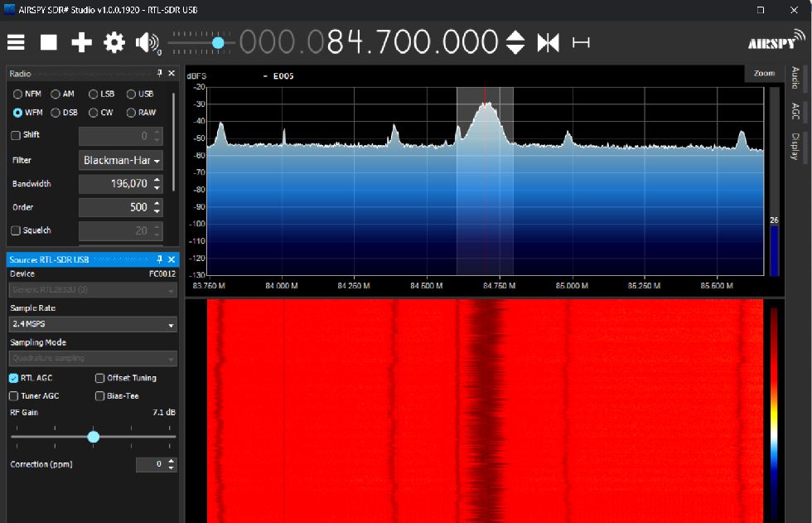Enable the Squelch checkbox
The image size is (812, 523).
click(16, 230)
